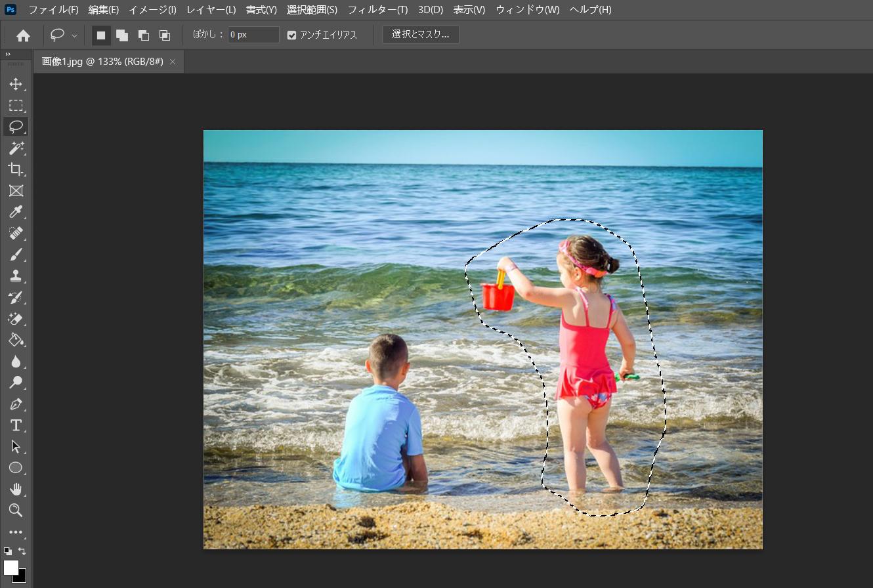Go to the Home screen button
Viewport: 873px width, 588px height.
coord(23,35)
